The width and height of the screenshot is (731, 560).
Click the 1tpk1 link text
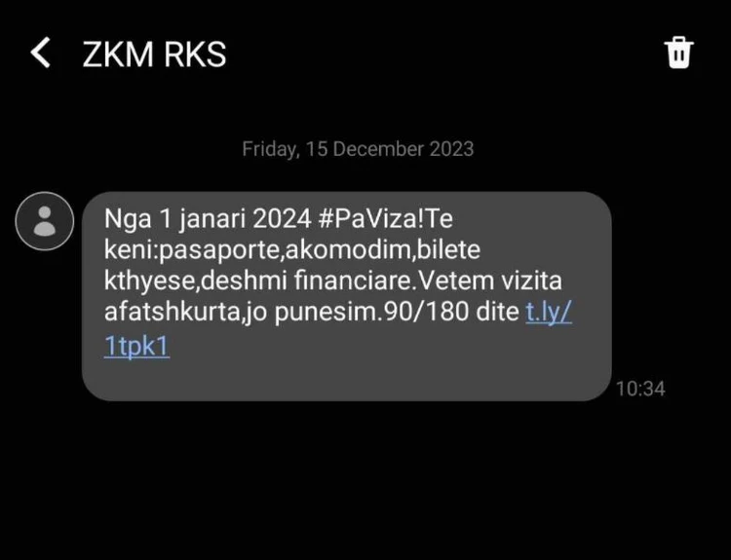coord(136,346)
